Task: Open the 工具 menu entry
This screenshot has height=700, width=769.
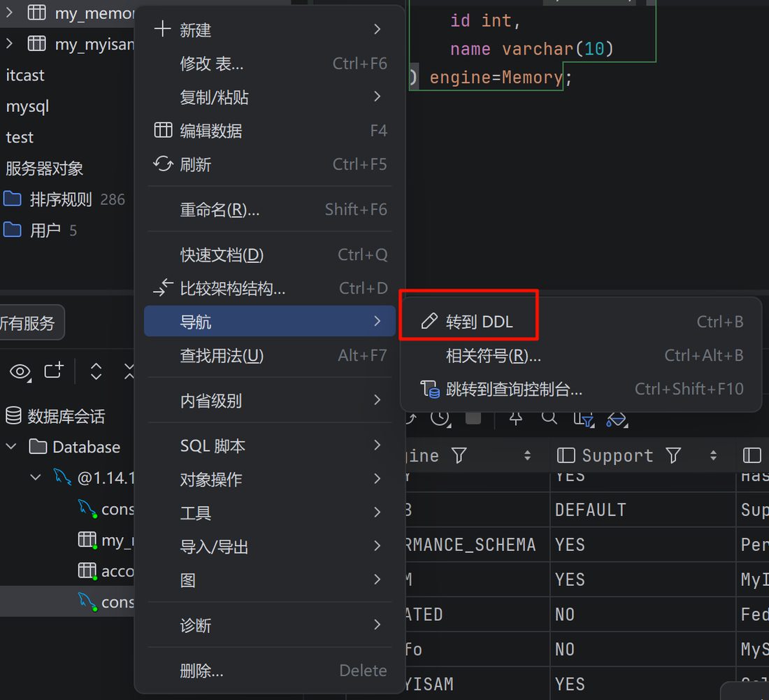Action: [271, 513]
